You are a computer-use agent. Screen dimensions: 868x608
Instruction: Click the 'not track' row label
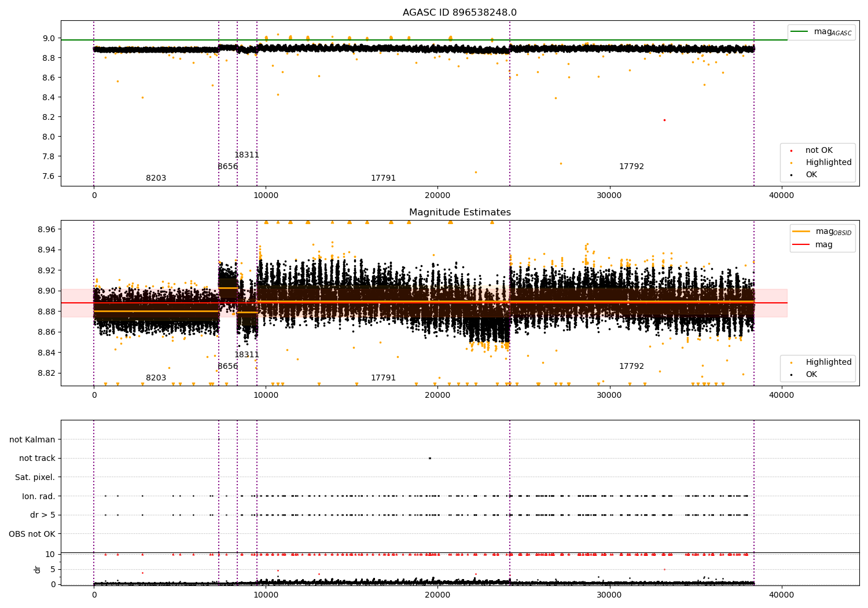click(x=37, y=459)
